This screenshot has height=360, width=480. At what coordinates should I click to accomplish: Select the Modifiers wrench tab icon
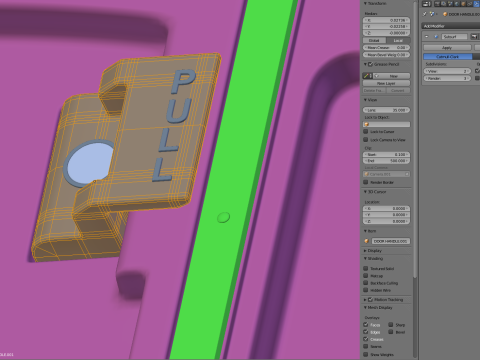pyautogui.click(x=477, y=4)
